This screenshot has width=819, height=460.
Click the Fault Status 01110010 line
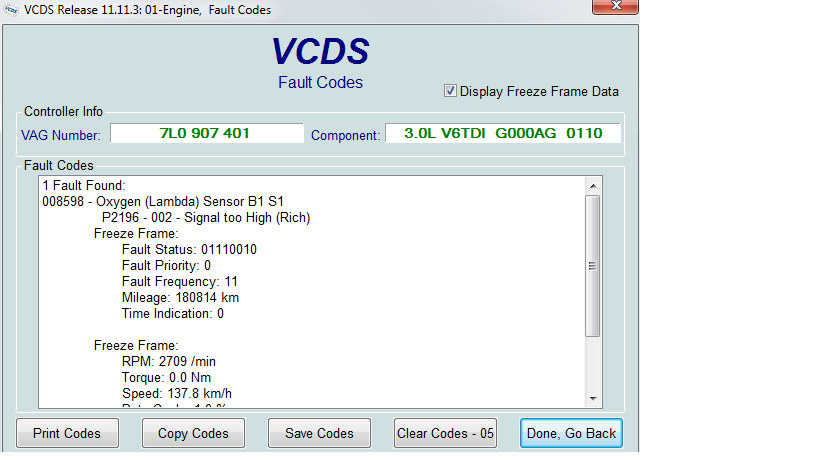[188, 249]
